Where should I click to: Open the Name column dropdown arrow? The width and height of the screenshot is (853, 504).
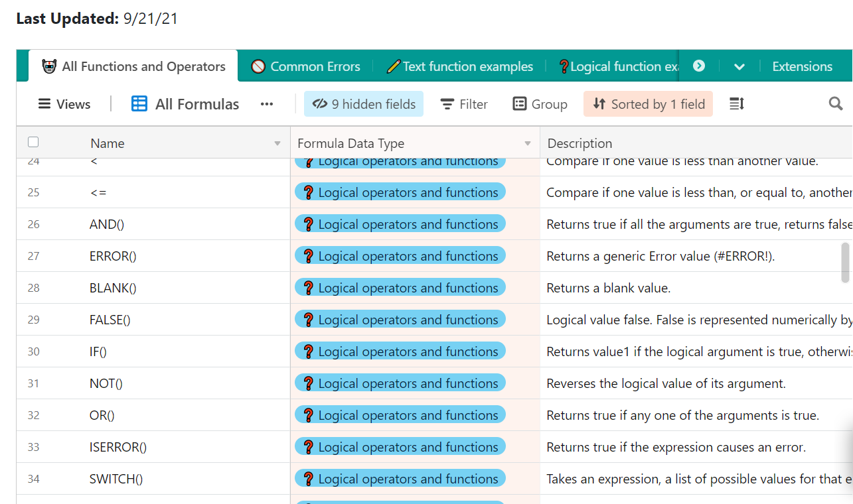pos(277,143)
